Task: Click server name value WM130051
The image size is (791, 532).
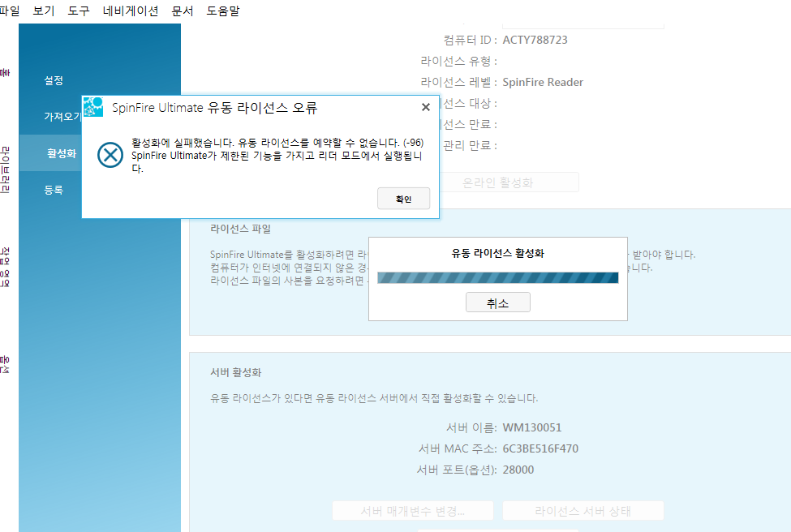Action: tap(531, 427)
